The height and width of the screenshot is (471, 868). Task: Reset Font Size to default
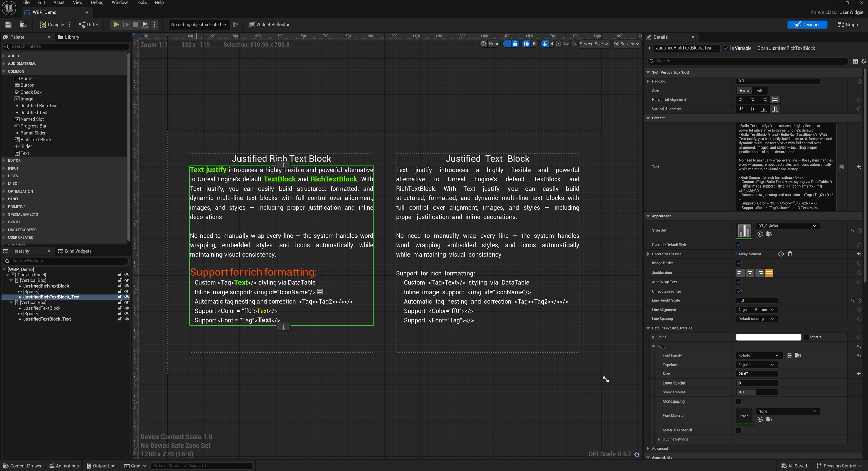point(859,374)
